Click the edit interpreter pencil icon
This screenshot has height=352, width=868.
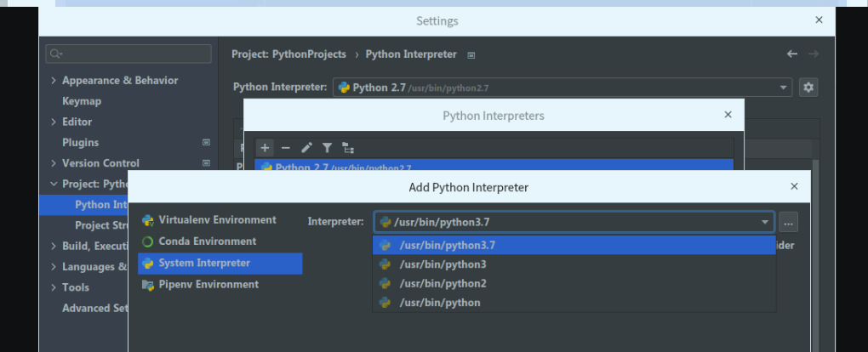coord(306,148)
